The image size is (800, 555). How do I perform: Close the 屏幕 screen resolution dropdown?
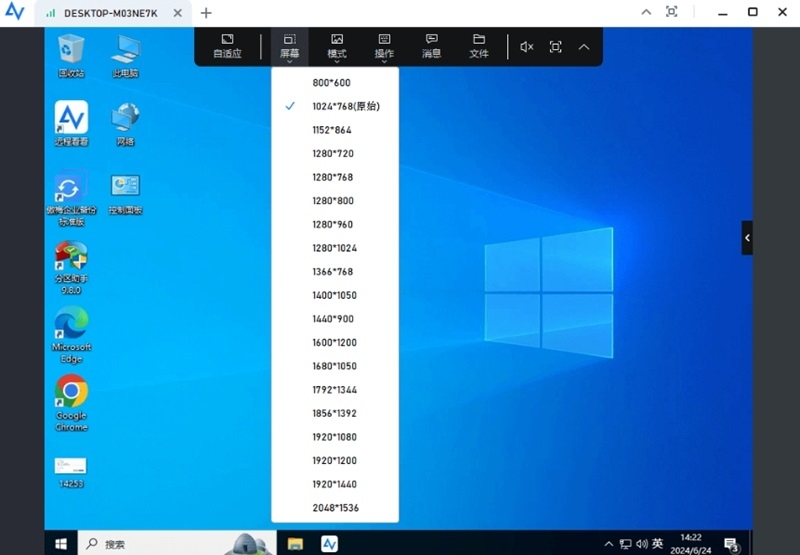click(x=289, y=45)
